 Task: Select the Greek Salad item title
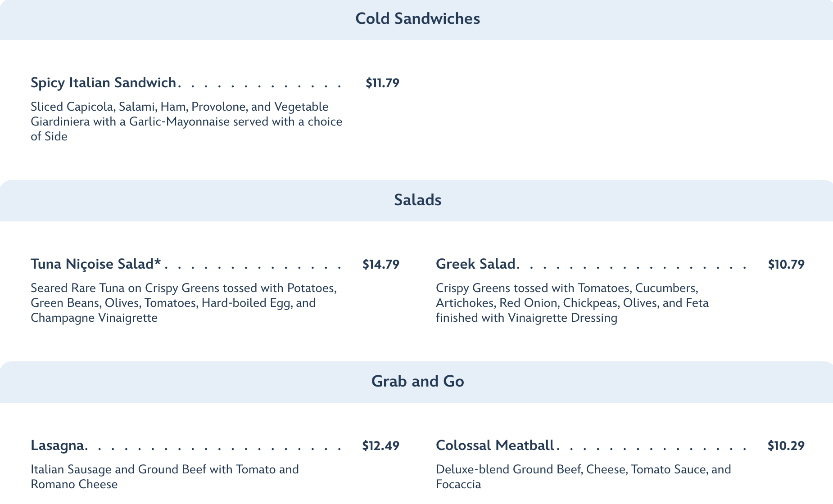click(x=475, y=264)
